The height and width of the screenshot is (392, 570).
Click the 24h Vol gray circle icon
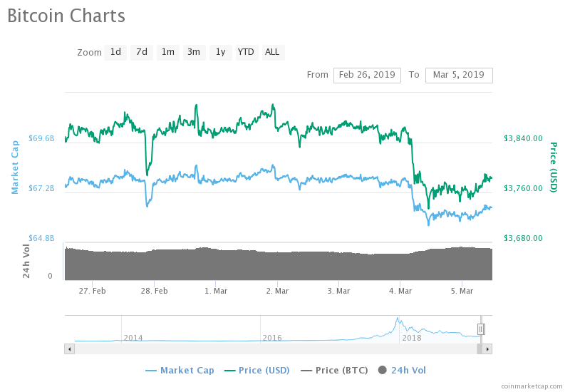point(383,370)
